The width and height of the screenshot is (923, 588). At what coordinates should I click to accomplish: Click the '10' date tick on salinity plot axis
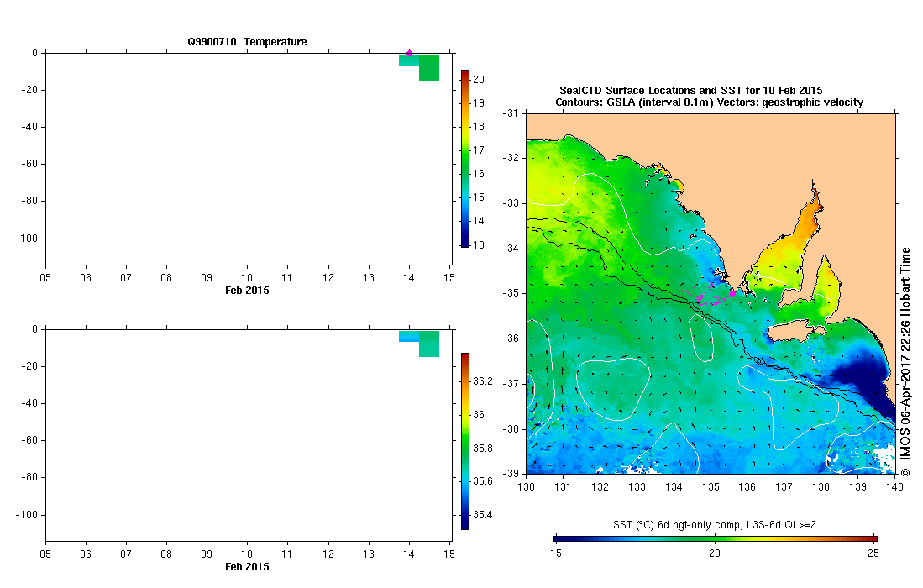[247, 554]
